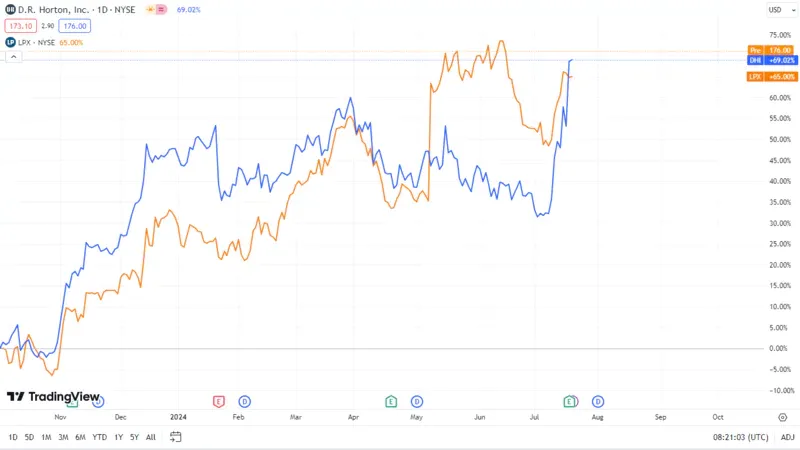Click the dividend marker near May
The image size is (800, 450).
416,402
